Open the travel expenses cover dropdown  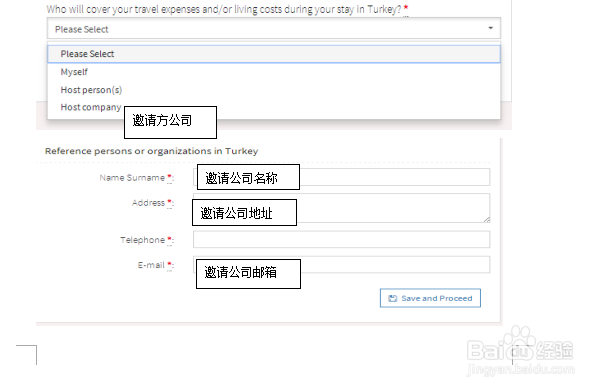274,28
